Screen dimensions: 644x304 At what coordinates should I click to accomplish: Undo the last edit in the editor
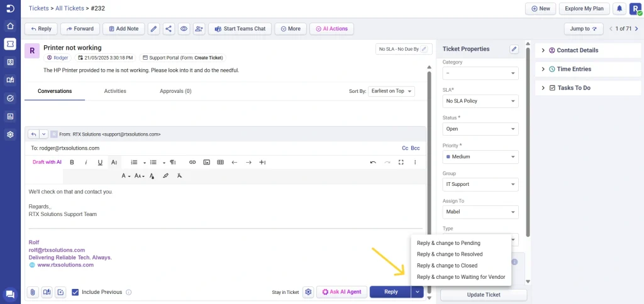[373, 163]
